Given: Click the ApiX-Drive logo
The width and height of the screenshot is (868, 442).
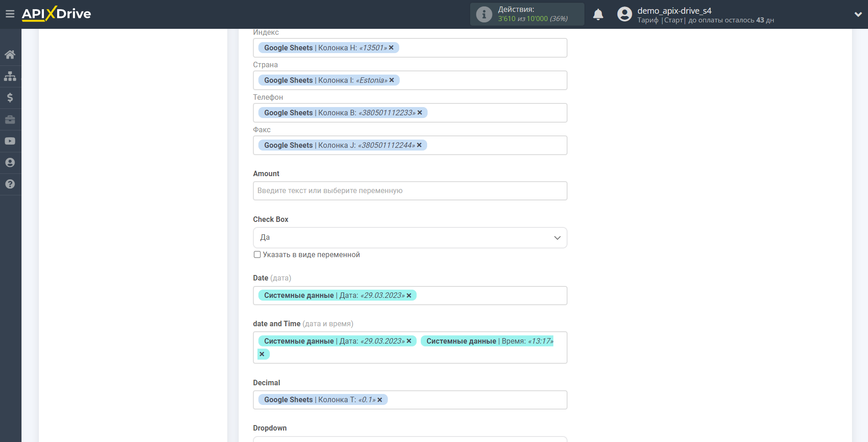Looking at the screenshot, I should tap(56, 14).
